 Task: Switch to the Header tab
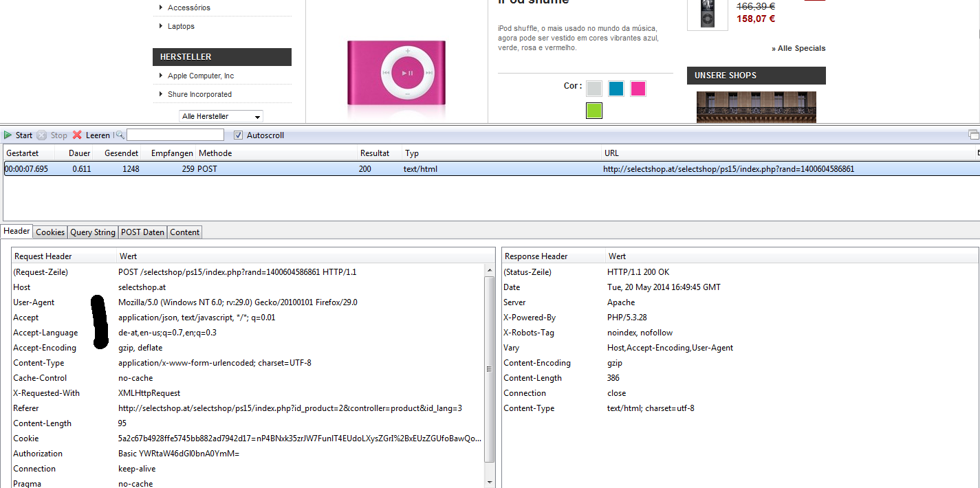pos(17,232)
